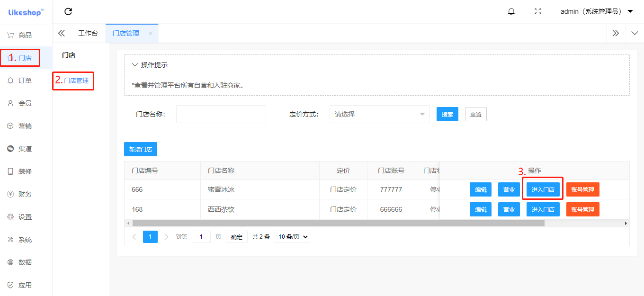Screen dimensions: 644x296
Task: Switch to 工作台 tab
Action: pos(88,33)
